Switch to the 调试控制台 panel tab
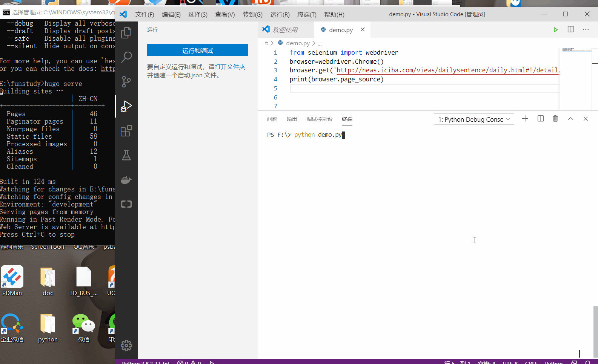The width and height of the screenshot is (598, 364). (320, 119)
